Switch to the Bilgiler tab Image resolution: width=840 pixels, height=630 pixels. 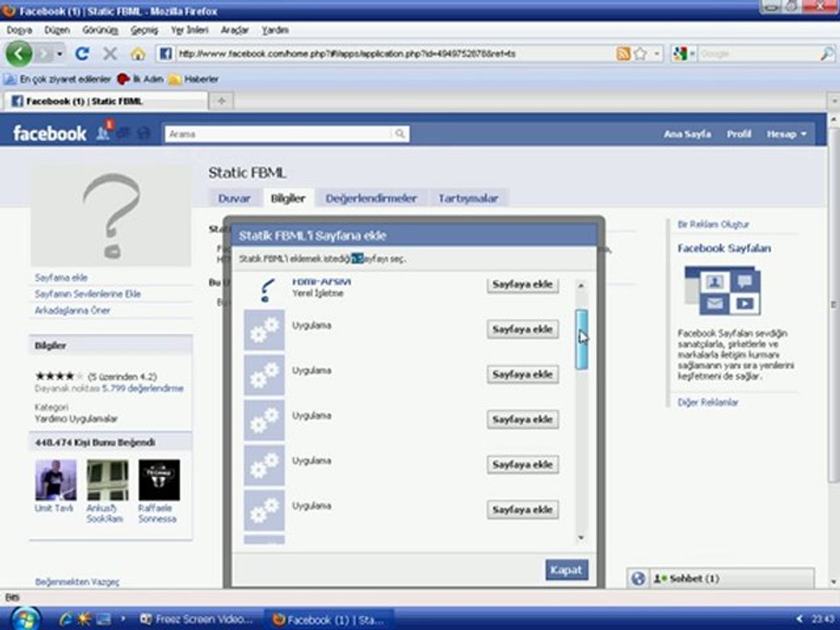tap(288, 199)
